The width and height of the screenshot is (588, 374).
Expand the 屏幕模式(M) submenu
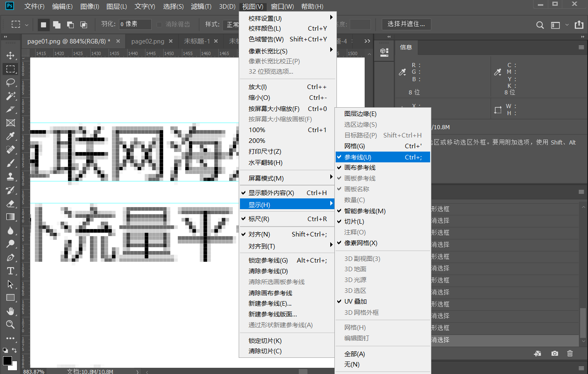(287, 178)
